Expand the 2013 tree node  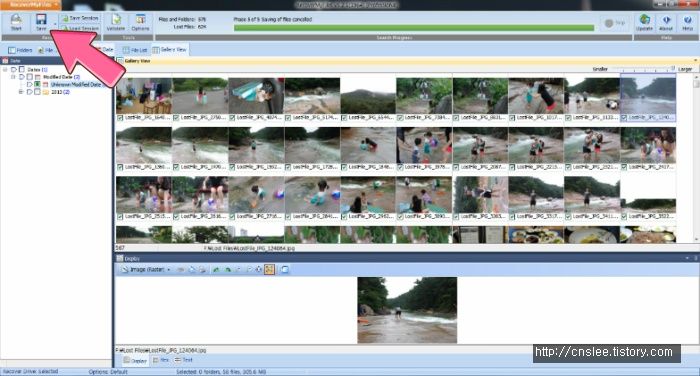click(21, 92)
